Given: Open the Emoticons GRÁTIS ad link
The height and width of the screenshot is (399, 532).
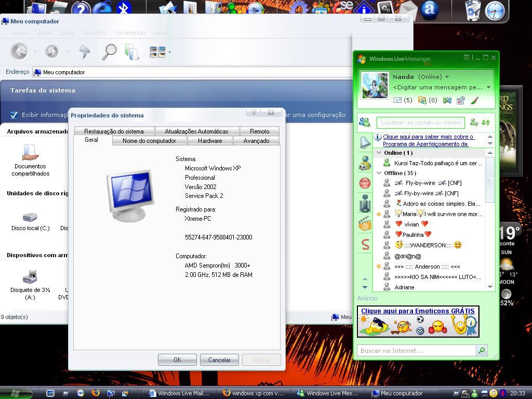Looking at the screenshot, I should pos(418,311).
